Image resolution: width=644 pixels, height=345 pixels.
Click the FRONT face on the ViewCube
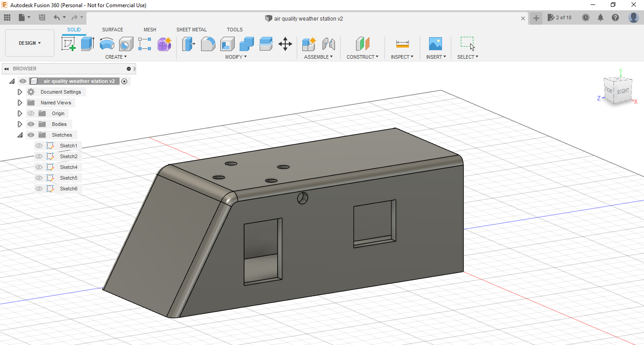tap(608, 90)
